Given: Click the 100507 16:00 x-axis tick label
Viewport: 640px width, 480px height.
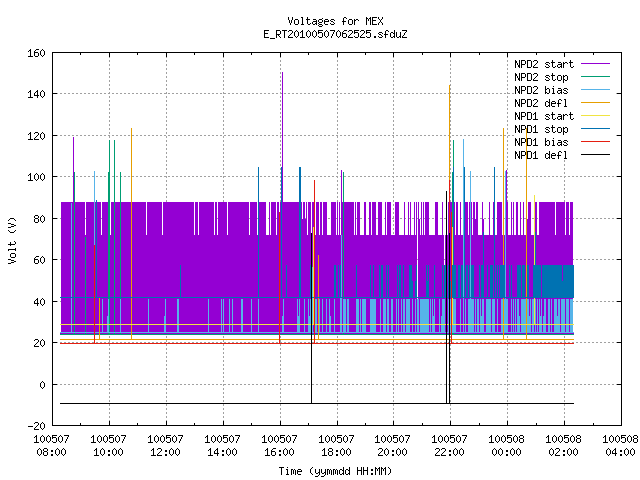Looking at the screenshot, I should pyautogui.click(x=279, y=446).
